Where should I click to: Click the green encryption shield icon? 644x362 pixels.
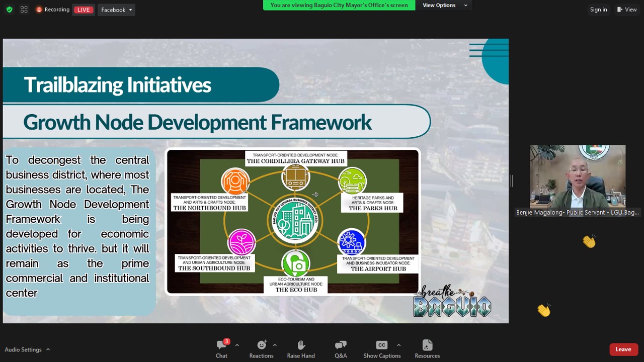pos(10,10)
